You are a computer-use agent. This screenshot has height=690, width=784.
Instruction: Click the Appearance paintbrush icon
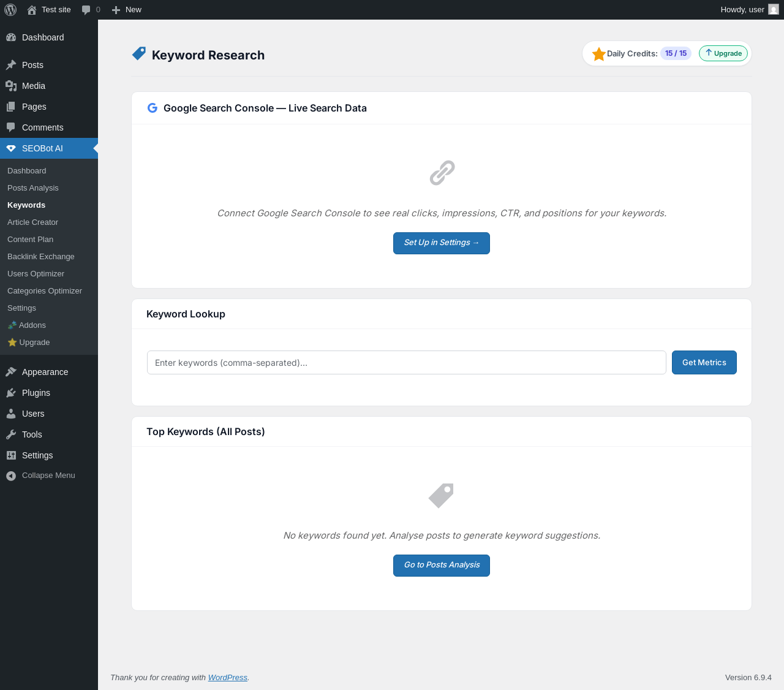(11, 372)
